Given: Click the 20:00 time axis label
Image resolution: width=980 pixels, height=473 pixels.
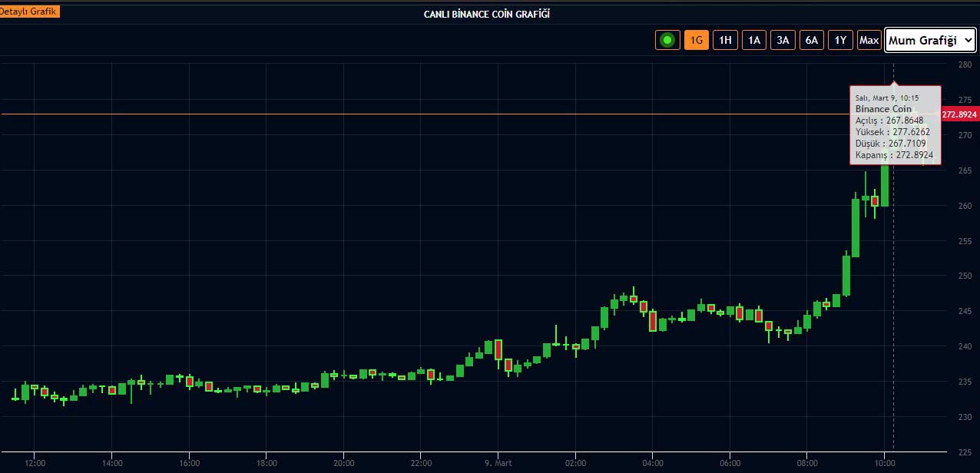Looking at the screenshot, I should tap(343, 463).
